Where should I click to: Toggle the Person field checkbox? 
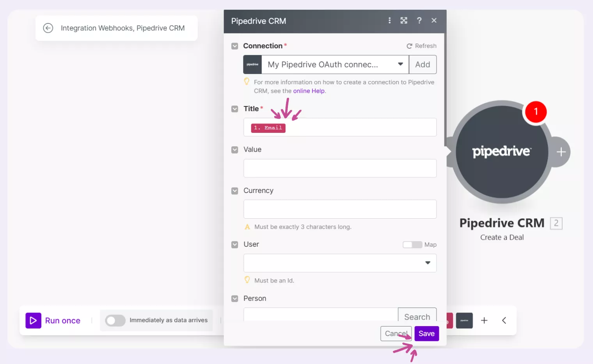(x=234, y=299)
